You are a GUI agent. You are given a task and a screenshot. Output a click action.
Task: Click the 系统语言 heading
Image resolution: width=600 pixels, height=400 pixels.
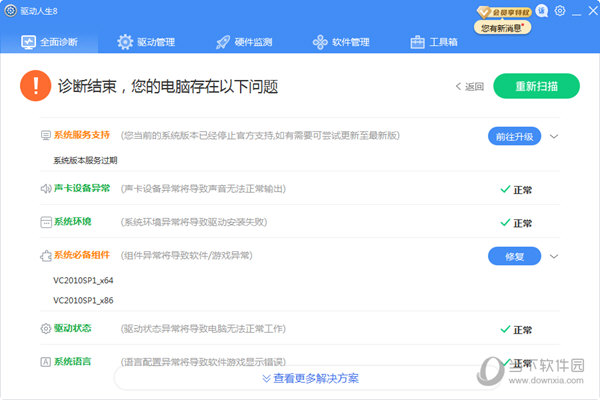[x=72, y=361]
